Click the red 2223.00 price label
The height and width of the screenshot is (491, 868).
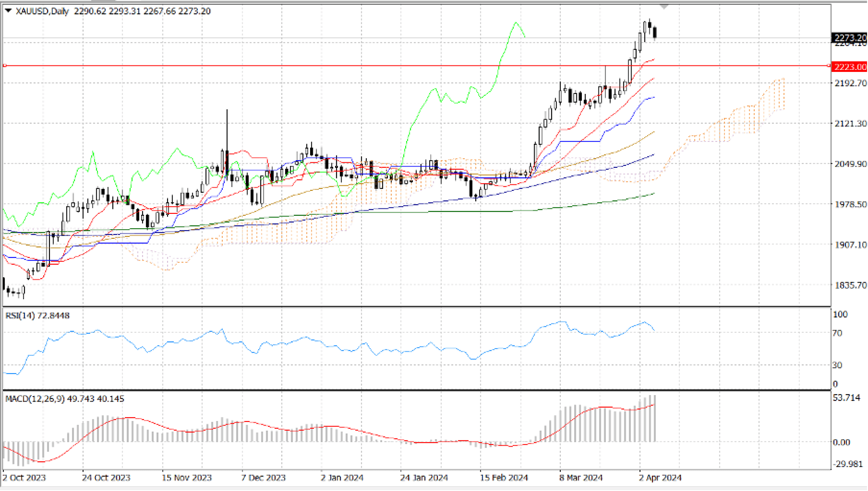tap(850, 67)
